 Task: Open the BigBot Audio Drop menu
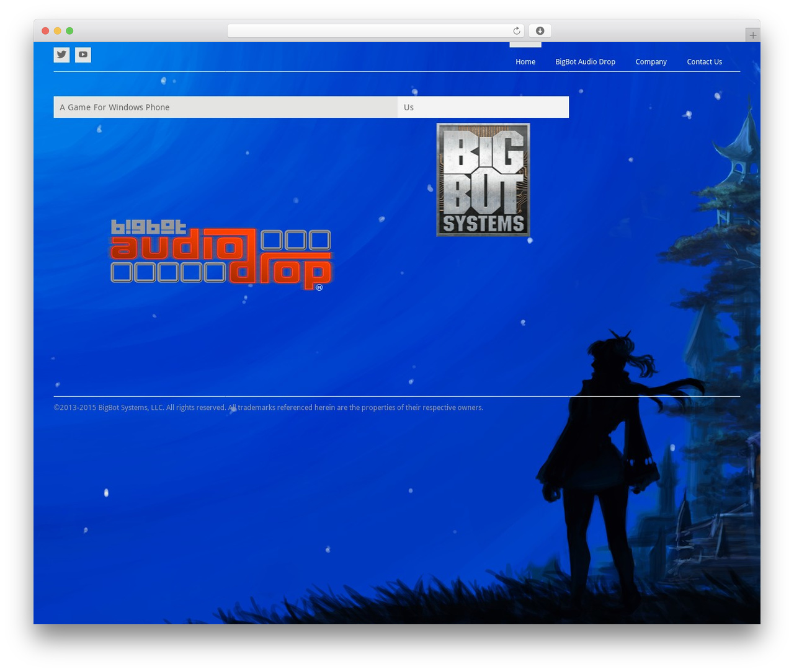[x=585, y=62]
